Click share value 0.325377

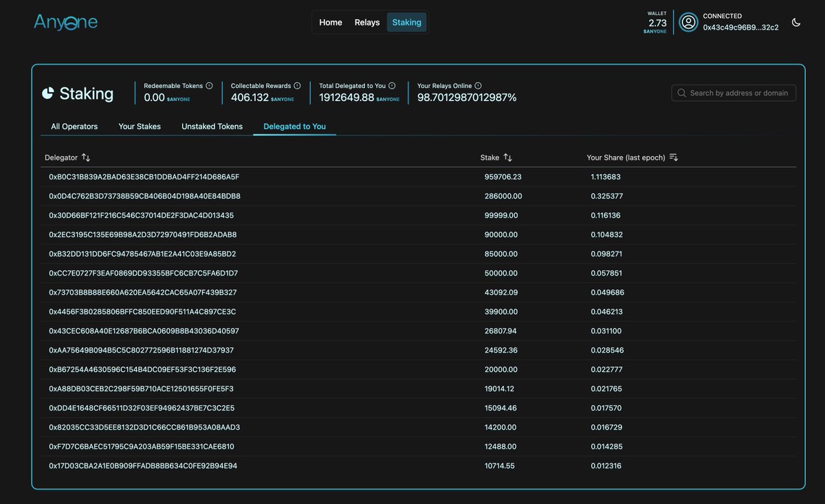click(607, 196)
